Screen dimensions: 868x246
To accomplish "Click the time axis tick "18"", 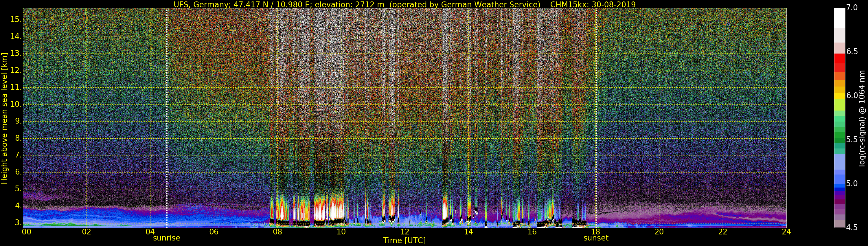I will [596, 232].
